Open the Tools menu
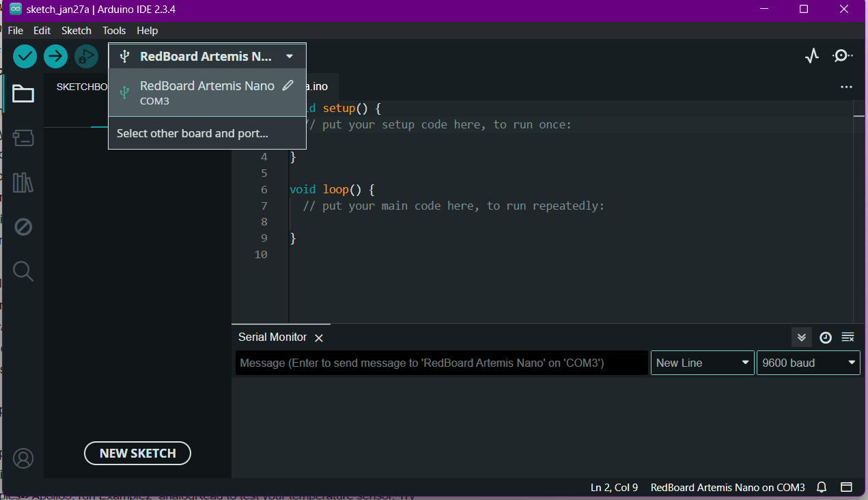Screen dimensions: 868x500 pyautogui.click(x=114, y=30)
